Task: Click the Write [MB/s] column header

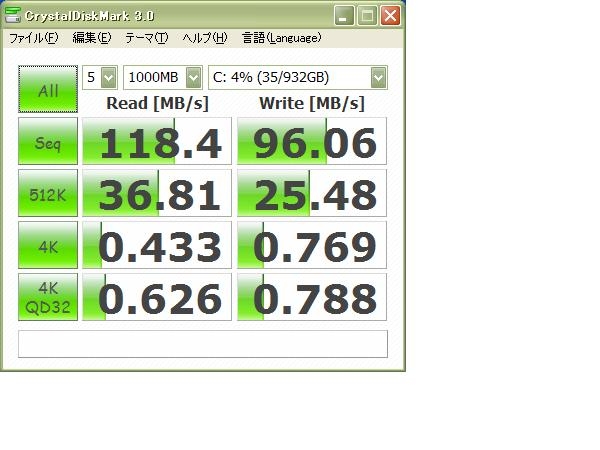Action: pos(312,103)
